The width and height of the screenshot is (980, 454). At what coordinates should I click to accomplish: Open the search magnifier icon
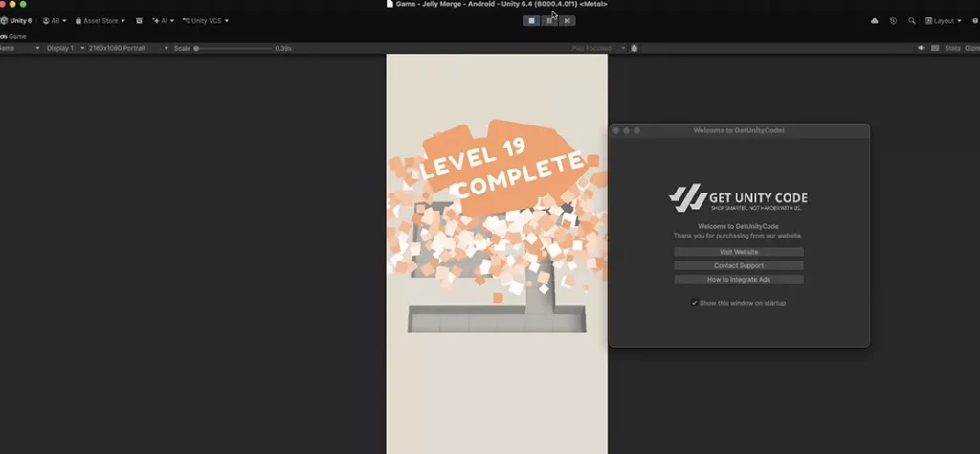pyautogui.click(x=912, y=21)
